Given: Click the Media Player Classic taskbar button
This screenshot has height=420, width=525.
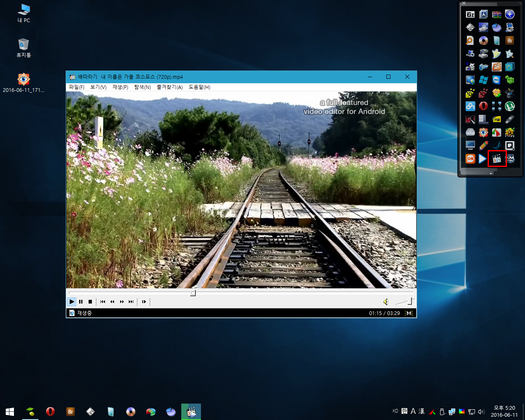Looking at the screenshot, I should [191, 411].
